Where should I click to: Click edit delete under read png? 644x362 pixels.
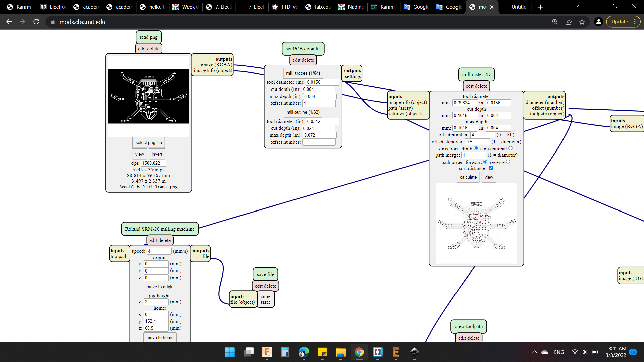click(x=149, y=49)
